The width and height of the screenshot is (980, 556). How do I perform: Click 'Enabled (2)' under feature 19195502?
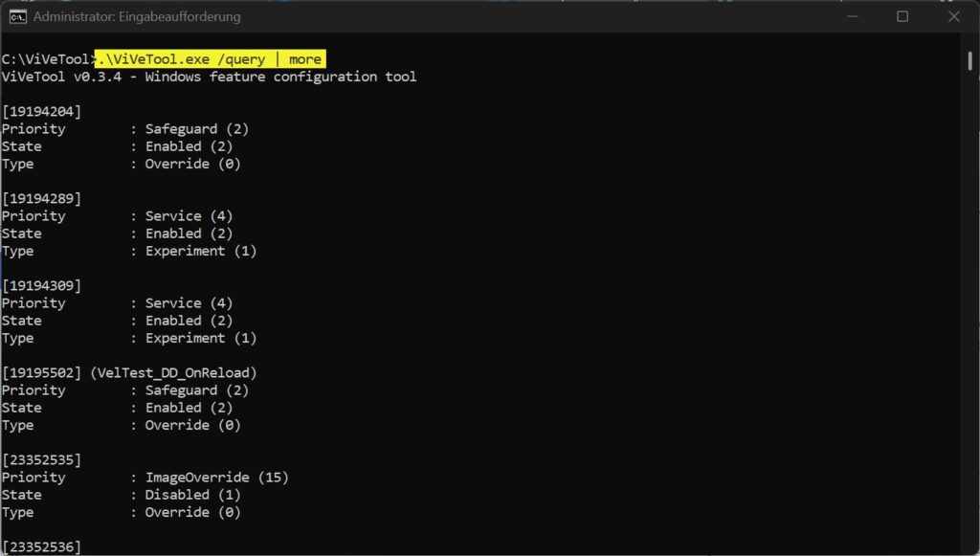tap(189, 408)
